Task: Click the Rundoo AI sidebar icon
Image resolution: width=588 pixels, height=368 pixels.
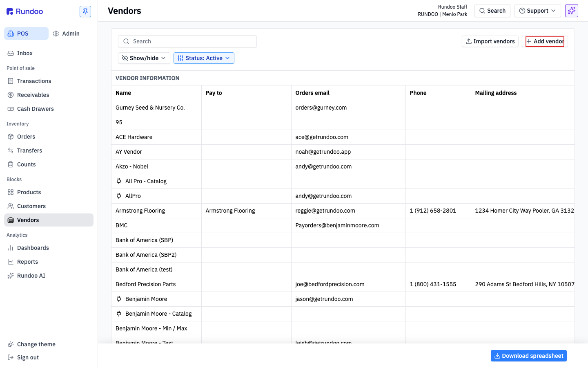Action: pyautogui.click(x=11, y=276)
